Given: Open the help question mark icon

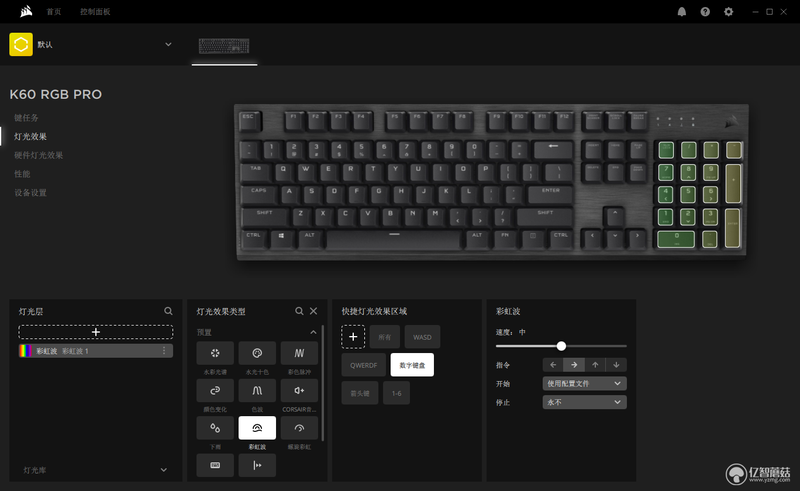Looking at the screenshot, I should point(705,12).
